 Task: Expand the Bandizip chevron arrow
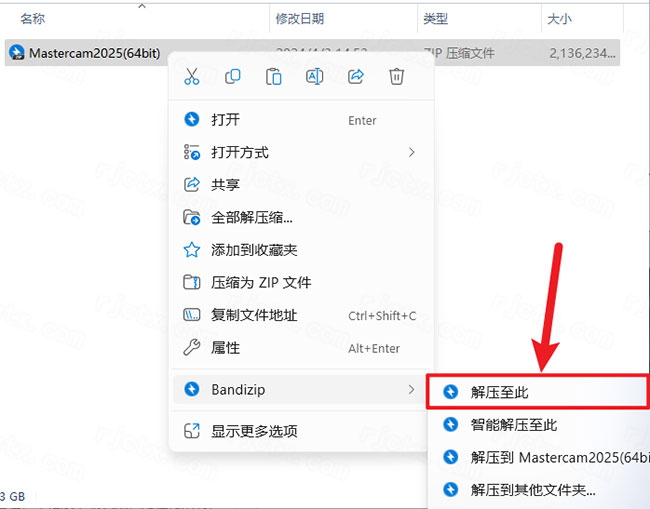click(x=411, y=390)
